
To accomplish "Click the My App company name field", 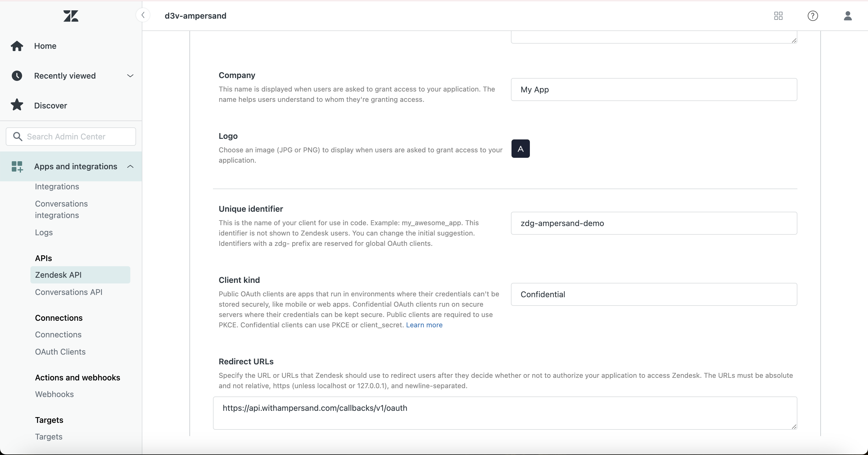I will click(x=654, y=89).
